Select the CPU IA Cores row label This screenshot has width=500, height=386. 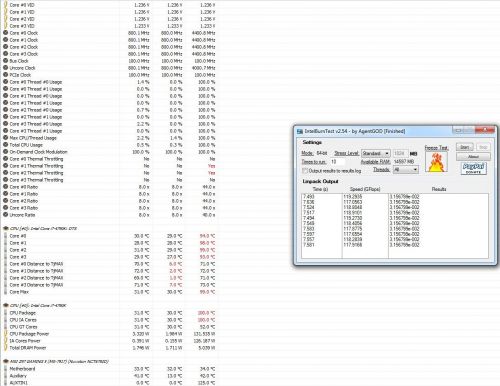pyautogui.click(x=23, y=320)
